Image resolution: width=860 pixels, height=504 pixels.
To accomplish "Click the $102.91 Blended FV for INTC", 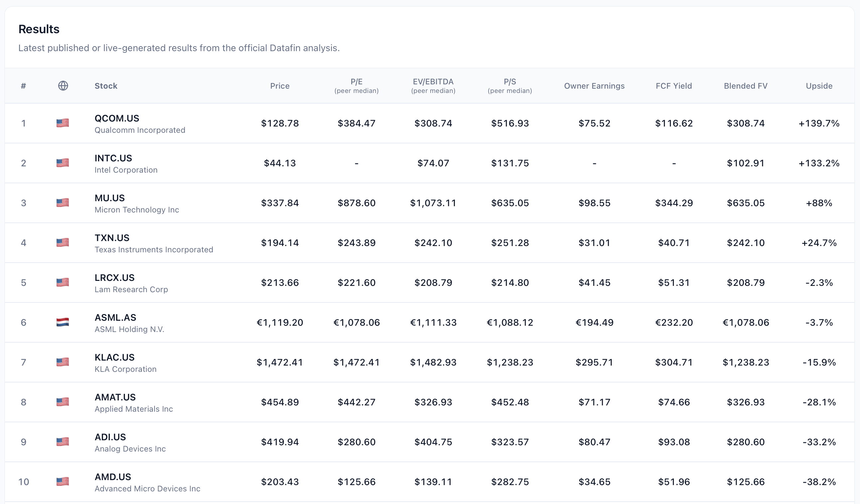I will (x=746, y=163).
